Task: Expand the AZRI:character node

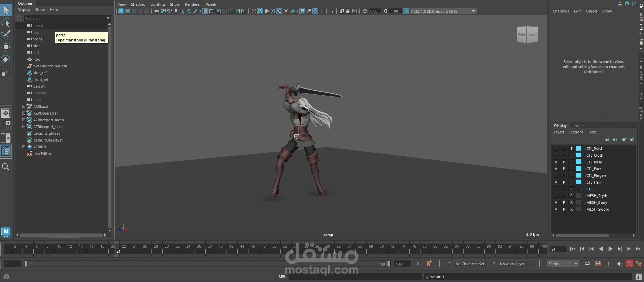Action: [x=24, y=113]
